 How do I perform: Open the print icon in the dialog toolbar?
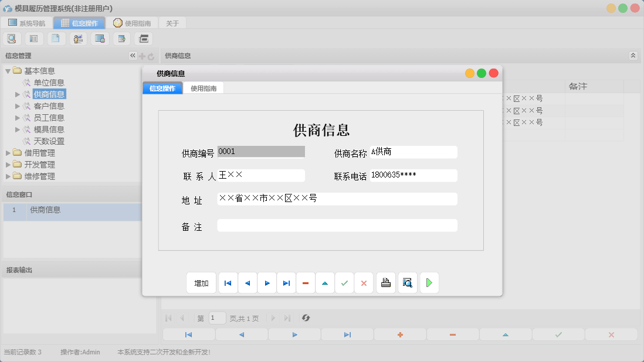coord(385,282)
